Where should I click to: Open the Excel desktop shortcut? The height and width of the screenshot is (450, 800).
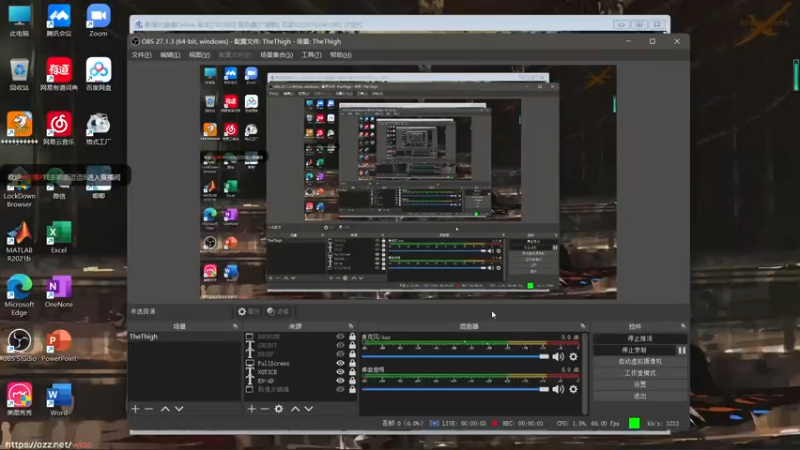[x=59, y=237]
